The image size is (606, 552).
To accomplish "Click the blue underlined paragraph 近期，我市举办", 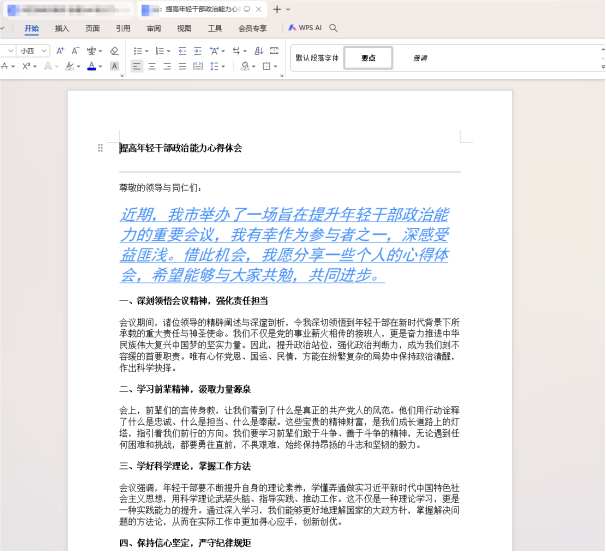I will pyautogui.click(x=284, y=245).
